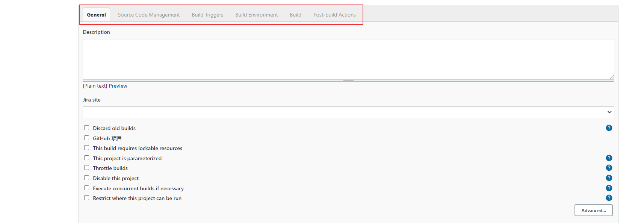Open help for This project is parameterized

(x=609, y=158)
